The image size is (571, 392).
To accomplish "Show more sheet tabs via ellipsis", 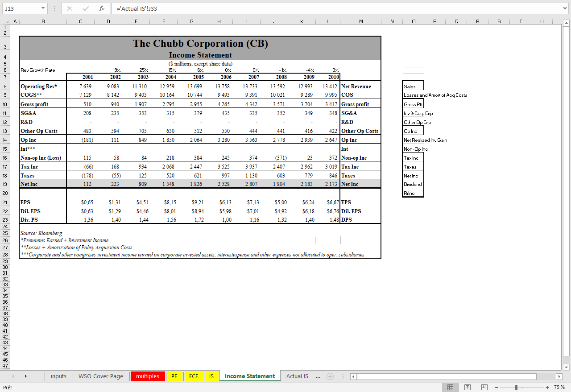I will point(318,376).
